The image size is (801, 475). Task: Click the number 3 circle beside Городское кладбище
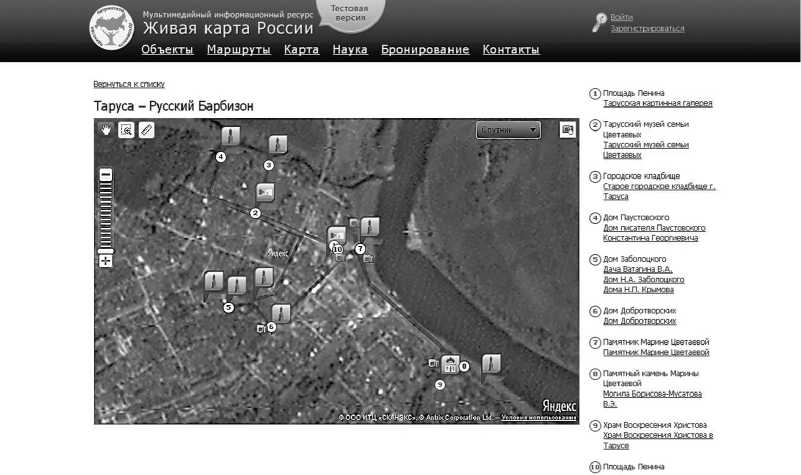595,177
